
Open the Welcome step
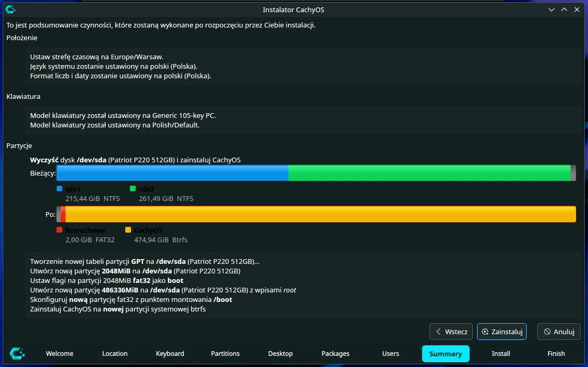pos(60,353)
